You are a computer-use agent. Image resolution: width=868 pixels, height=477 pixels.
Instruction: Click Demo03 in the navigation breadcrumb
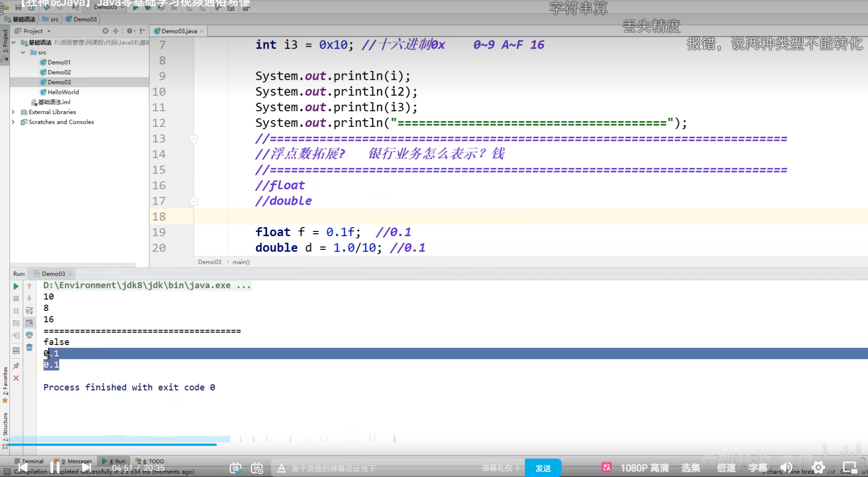pos(82,19)
